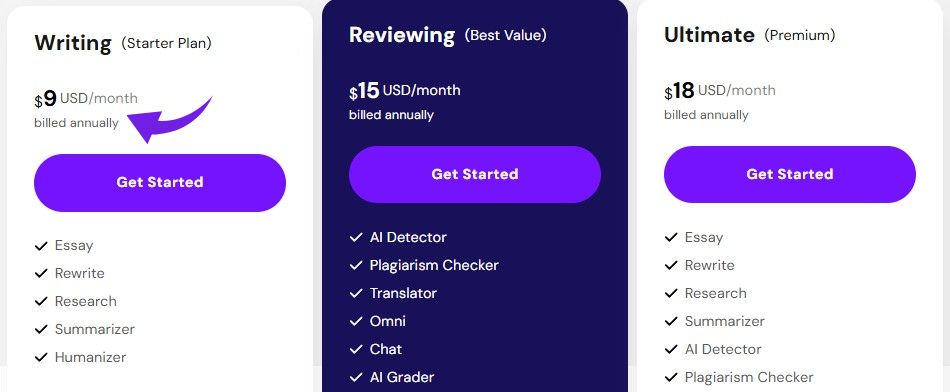950x392 pixels.
Task: Click the checkmark beside Plagiarism Checker in Ultimate plan
Action: 671,377
